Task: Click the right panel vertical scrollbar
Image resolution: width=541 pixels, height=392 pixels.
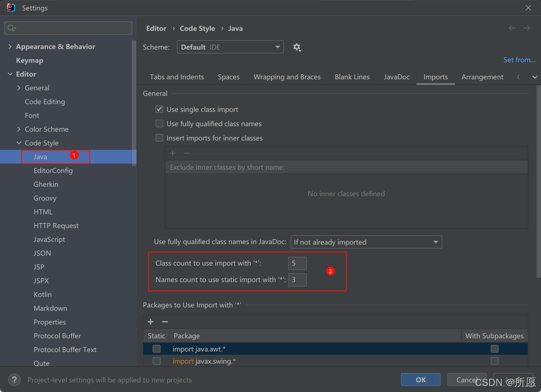Action: point(539,182)
